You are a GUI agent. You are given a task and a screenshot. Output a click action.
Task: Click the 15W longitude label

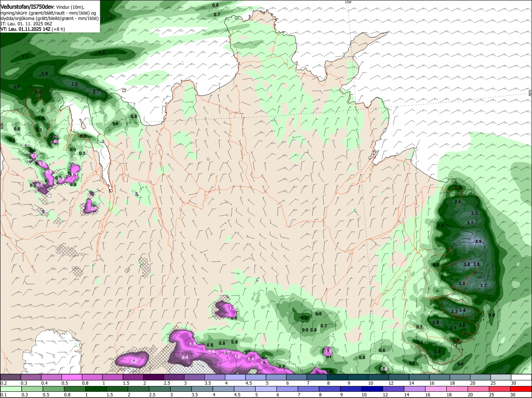348,2
